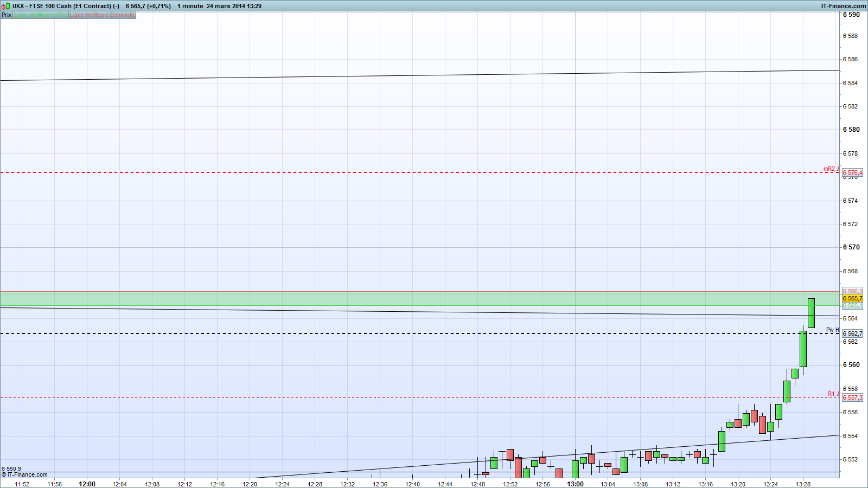Click the yellow 6 565,7 current price tag

(x=852, y=299)
